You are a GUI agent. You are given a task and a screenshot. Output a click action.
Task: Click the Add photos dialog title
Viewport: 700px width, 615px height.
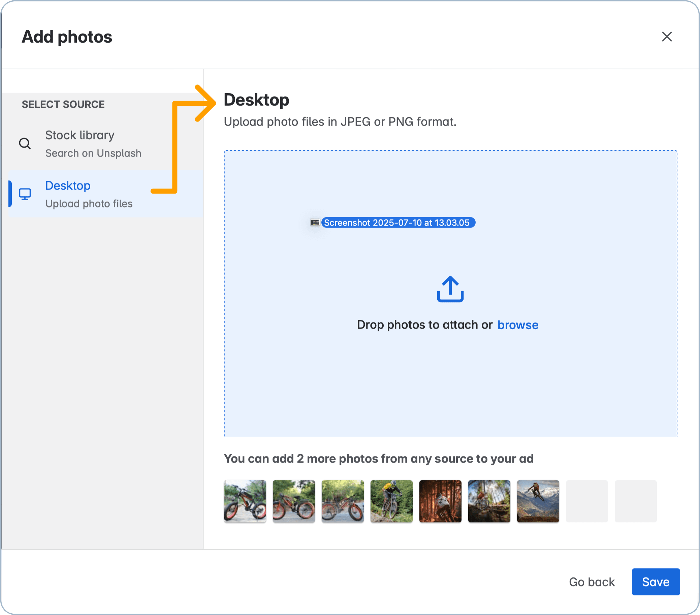67,37
